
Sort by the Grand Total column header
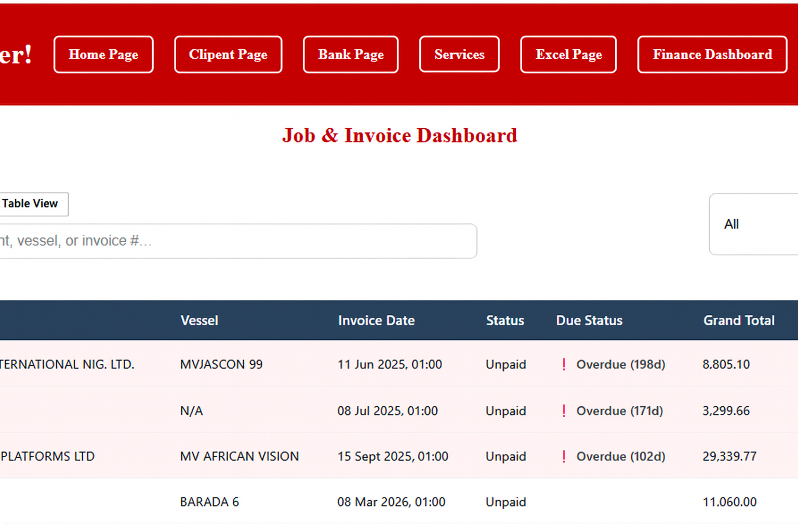738,321
